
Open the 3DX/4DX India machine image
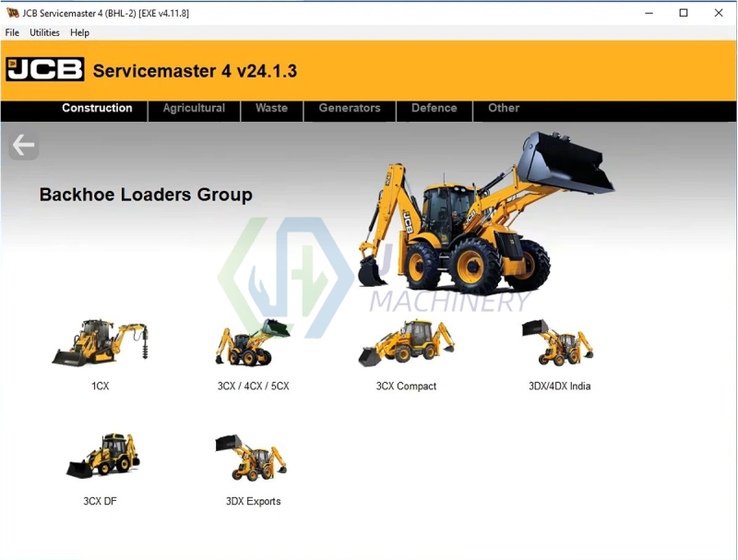[x=558, y=342]
